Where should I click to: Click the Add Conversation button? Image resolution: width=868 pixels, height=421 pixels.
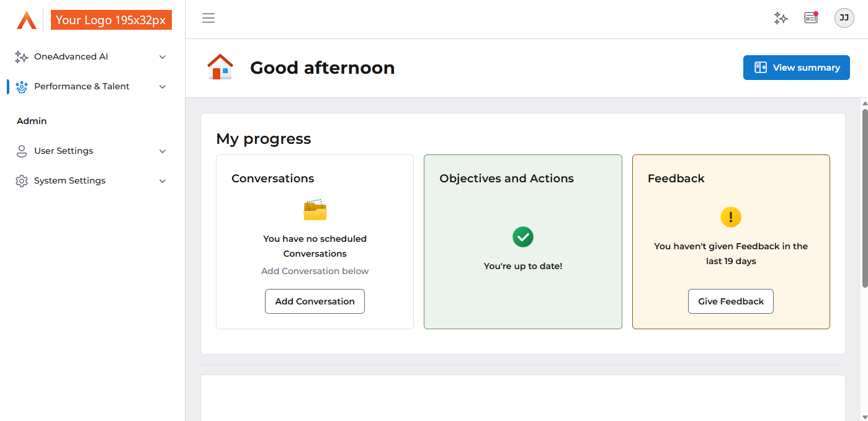pyautogui.click(x=315, y=301)
